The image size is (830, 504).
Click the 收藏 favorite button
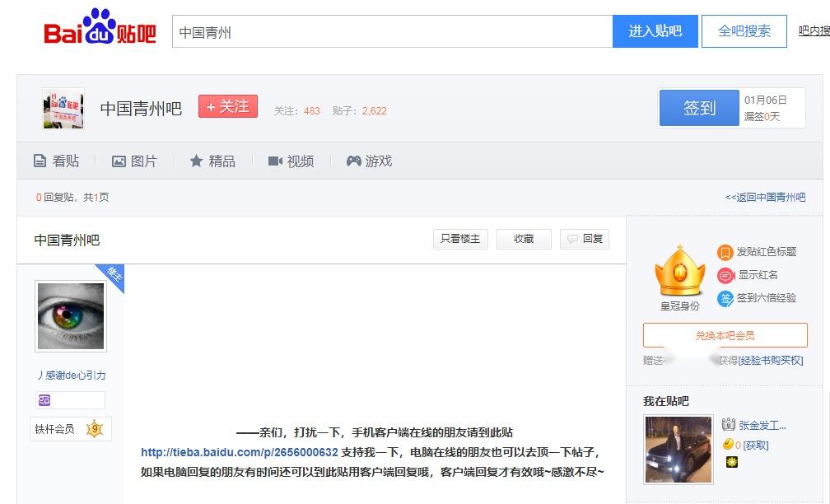click(x=524, y=239)
